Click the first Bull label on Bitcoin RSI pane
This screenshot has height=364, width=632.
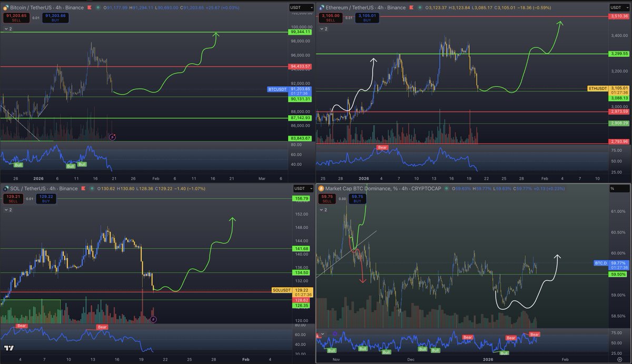[18, 165]
